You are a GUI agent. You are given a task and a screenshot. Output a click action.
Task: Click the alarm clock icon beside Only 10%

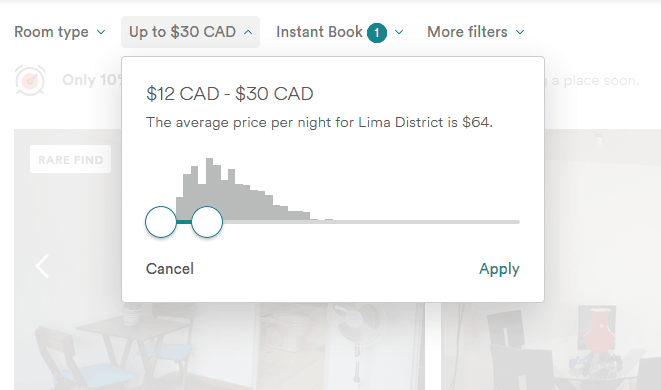[x=30, y=80]
